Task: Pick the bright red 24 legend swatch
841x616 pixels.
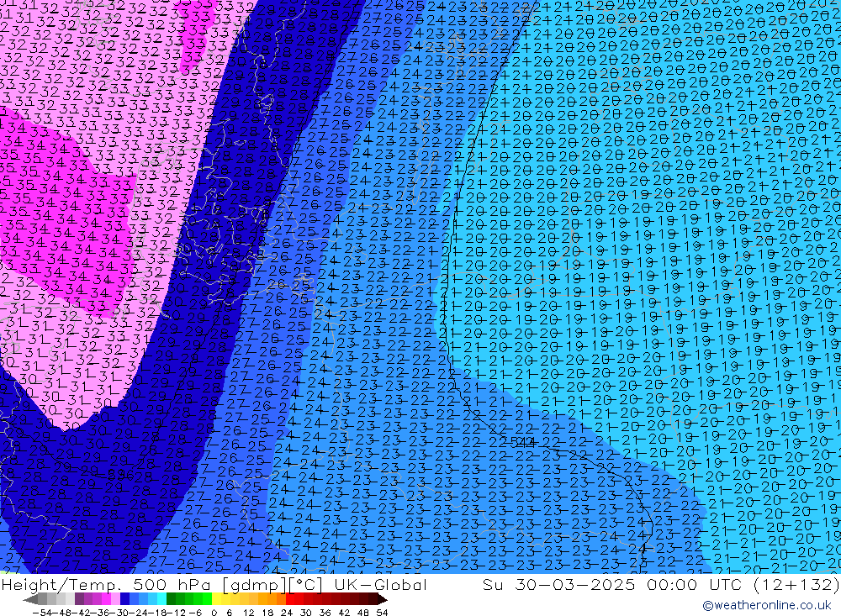Action: click(x=290, y=599)
